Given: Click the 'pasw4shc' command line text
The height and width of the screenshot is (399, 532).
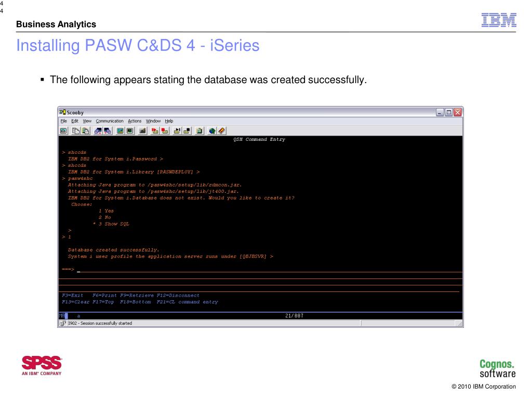Looking at the screenshot, I should point(80,179).
